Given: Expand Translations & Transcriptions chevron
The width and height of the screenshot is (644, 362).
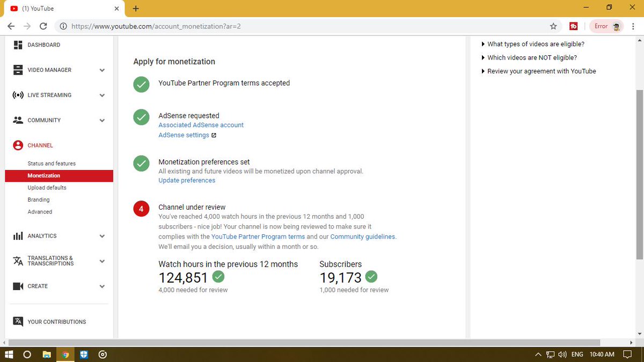Looking at the screenshot, I should [102, 261].
